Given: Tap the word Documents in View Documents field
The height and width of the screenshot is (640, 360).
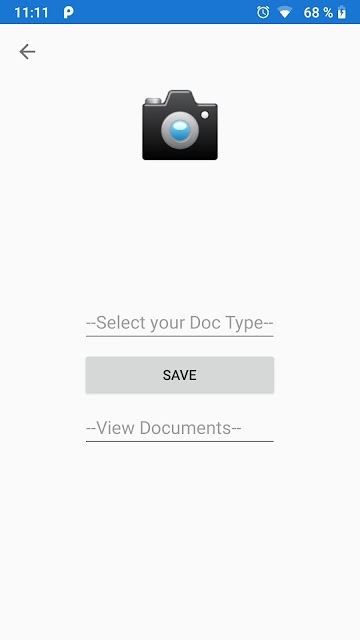Looking at the screenshot, I should pos(185,428).
